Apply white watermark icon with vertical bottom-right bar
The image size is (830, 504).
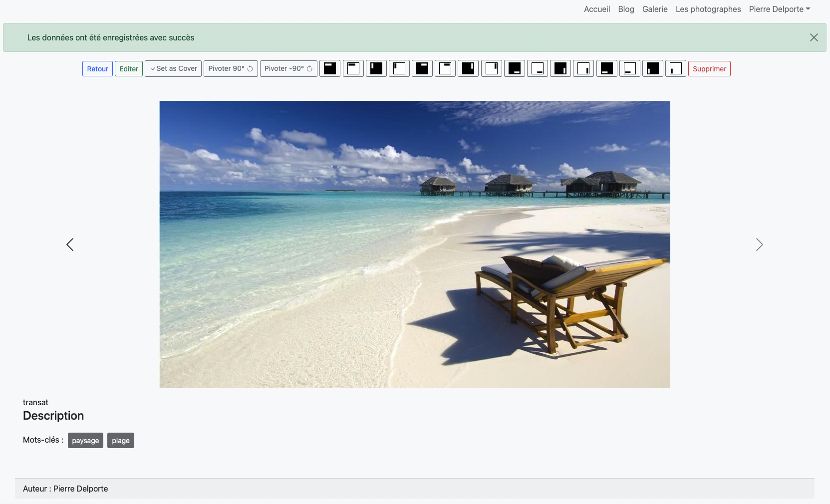point(583,68)
